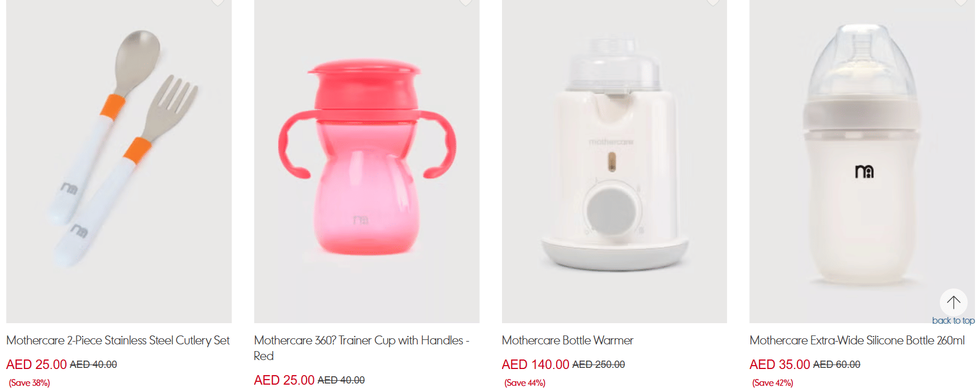Open the red trainer cup product image
Image resolution: width=980 pixels, height=388 pixels.
(x=366, y=161)
